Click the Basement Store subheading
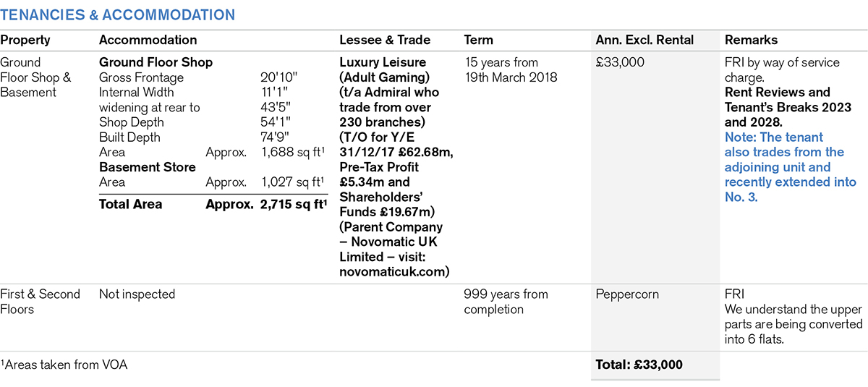The image size is (868, 387). (x=148, y=167)
